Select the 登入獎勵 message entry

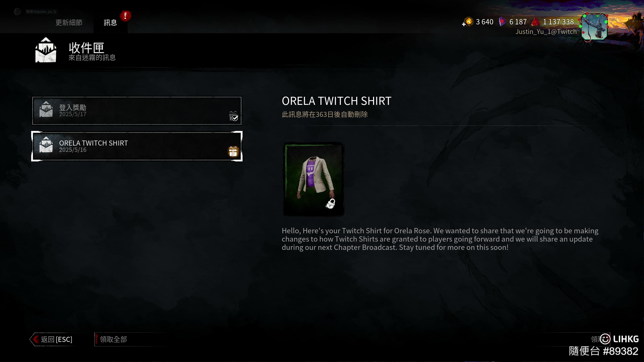[137, 111]
